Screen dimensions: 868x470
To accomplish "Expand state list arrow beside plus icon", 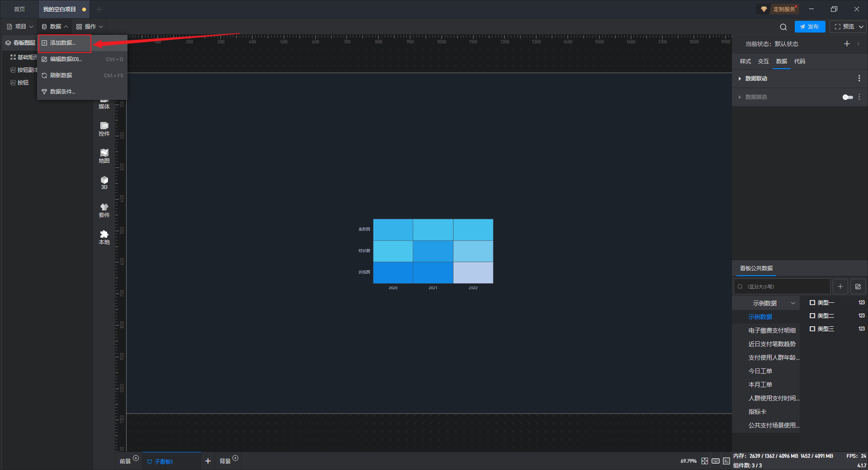I will pyautogui.click(x=859, y=44).
